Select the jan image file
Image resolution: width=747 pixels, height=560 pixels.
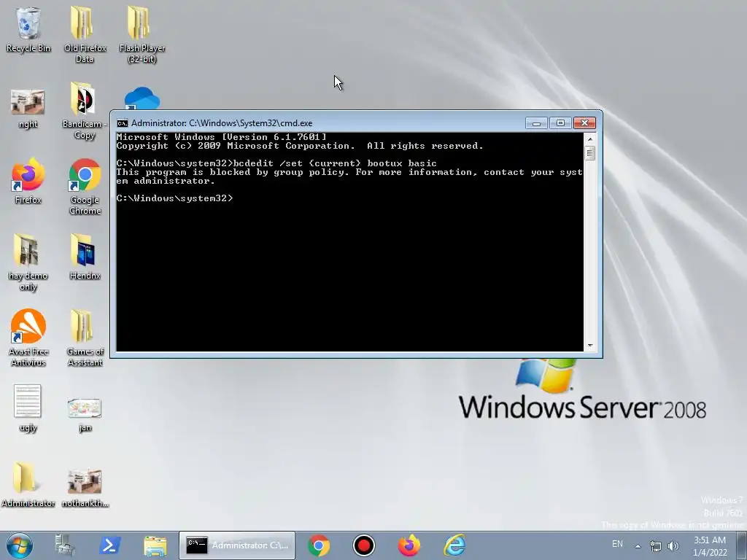85,414
